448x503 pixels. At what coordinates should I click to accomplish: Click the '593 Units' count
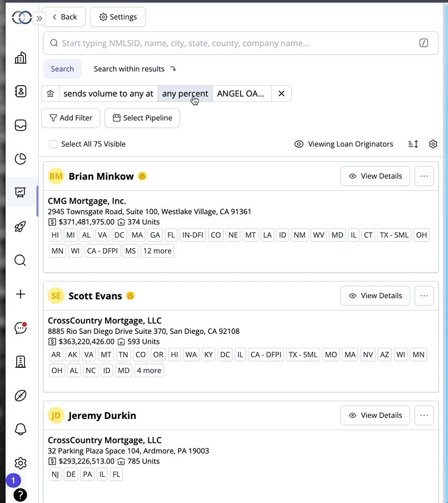(143, 342)
